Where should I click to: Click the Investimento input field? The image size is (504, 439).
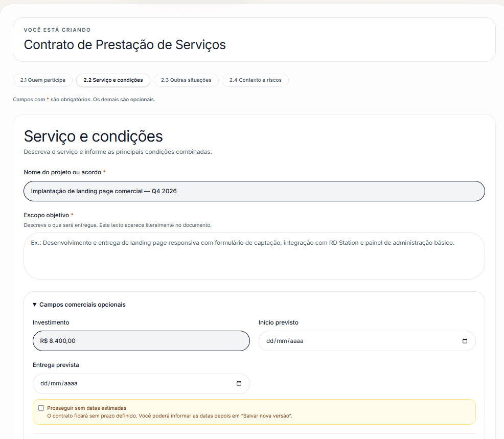(141, 341)
